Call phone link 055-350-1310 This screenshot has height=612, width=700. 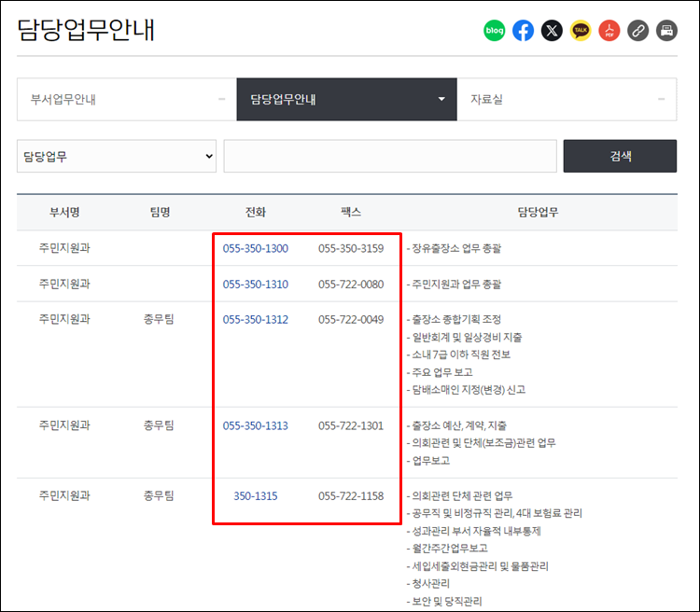coord(256,285)
